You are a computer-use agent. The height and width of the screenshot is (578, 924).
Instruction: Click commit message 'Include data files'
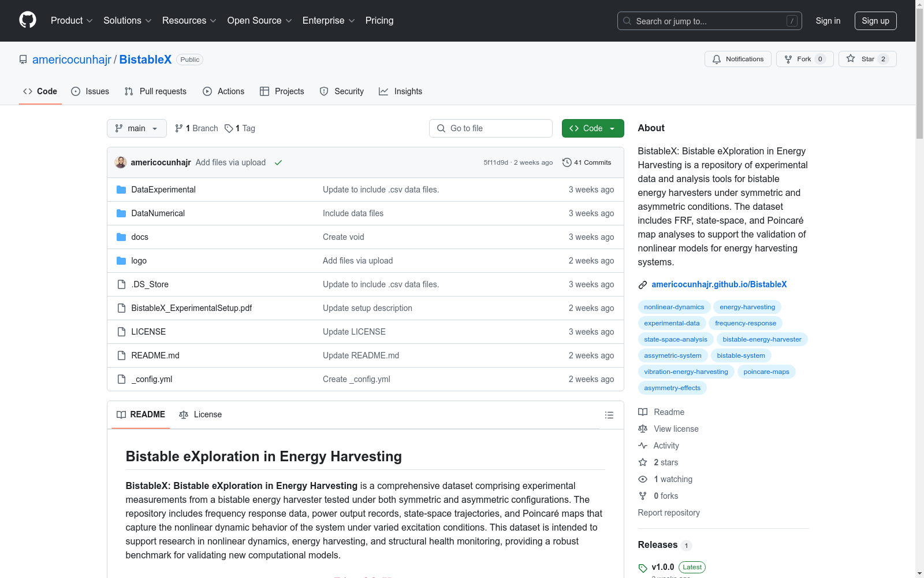(353, 213)
